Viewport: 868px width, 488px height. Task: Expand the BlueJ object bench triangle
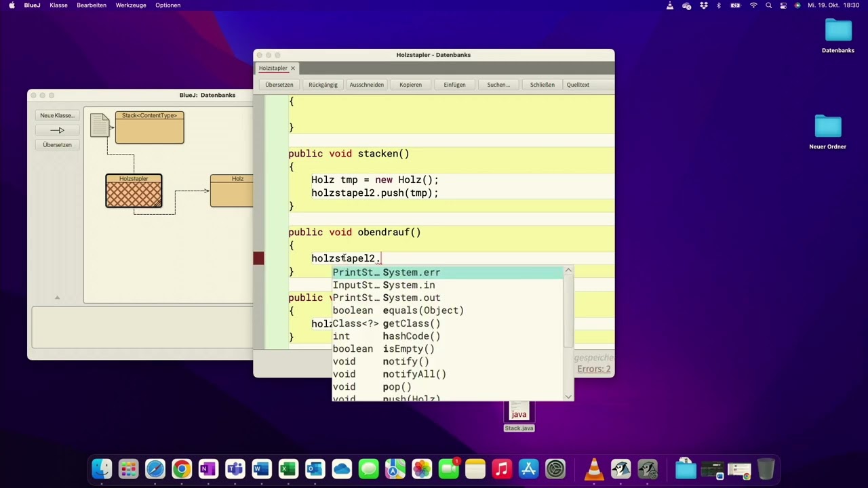(57, 297)
